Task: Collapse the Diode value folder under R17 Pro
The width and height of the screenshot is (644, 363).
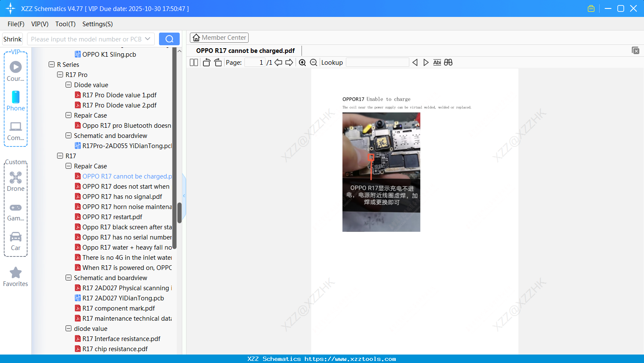Action: (69, 85)
